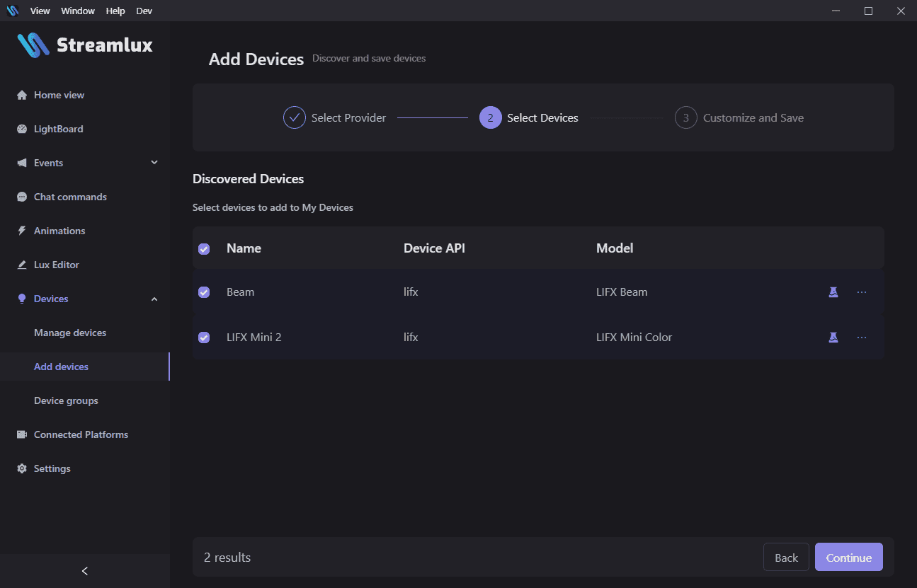Click the flask test icon for LIFX Mini 2
Screen dimensions: 917x588
tap(833, 338)
